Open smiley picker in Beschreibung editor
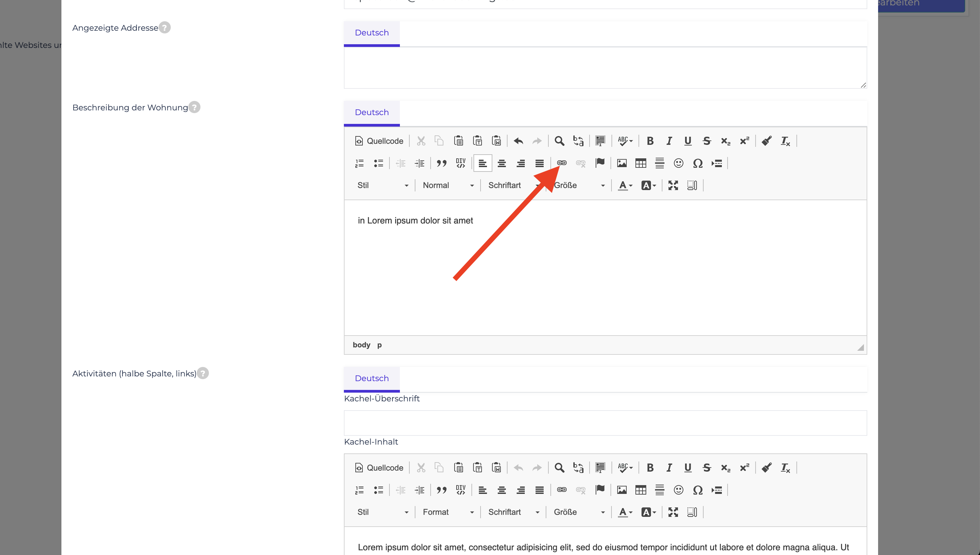980x555 pixels. coord(679,163)
